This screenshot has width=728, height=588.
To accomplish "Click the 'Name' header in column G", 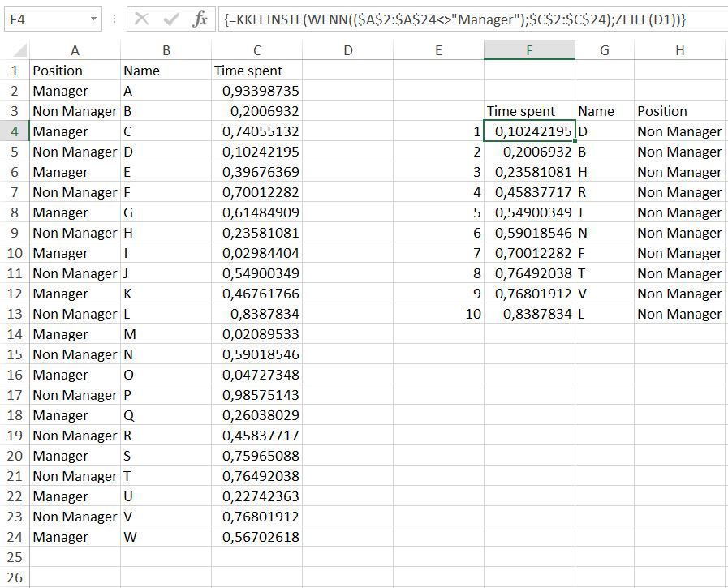I will (x=605, y=111).
